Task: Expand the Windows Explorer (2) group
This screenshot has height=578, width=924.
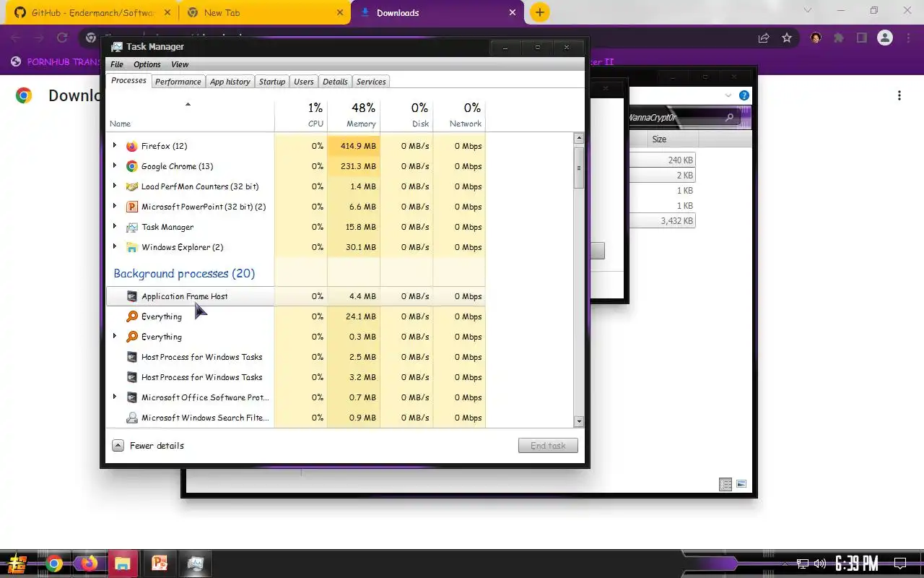Action: pyautogui.click(x=115, y=247)
